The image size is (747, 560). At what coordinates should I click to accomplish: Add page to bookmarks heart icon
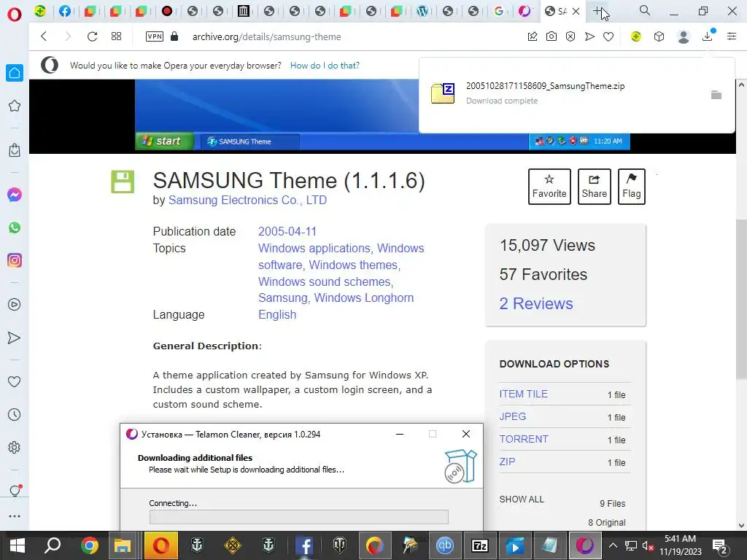[608, 36]
